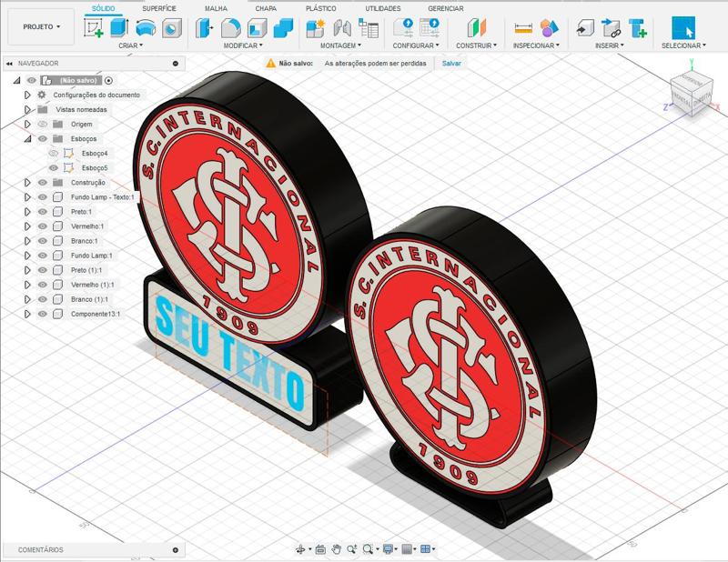Screen dimensions: 728x562
Task: Select the Extrude tool
Action: [x=119, y=28]
